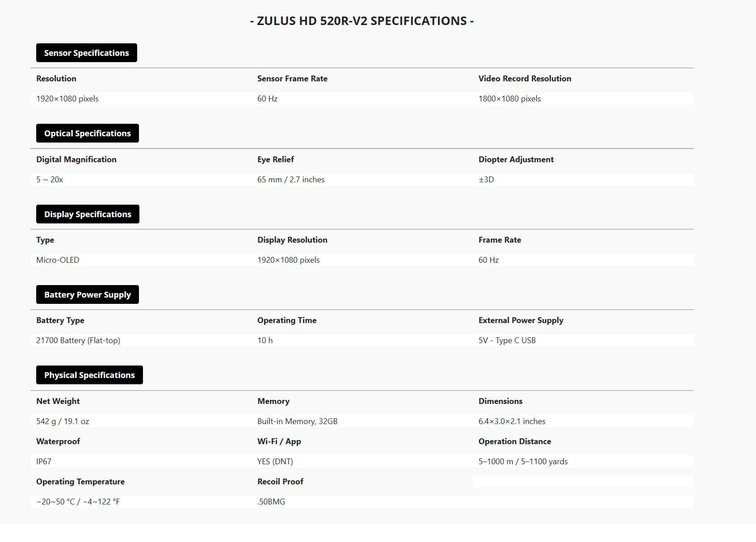756x542 pixels.
Task: Select the 21700 Battery (Flat-top) value
Action: (78, 340)
